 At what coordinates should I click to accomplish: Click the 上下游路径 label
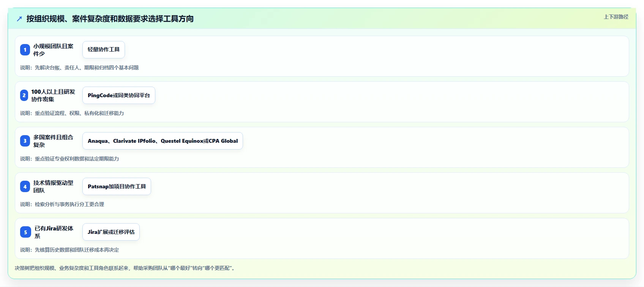(x=616, y=17)
